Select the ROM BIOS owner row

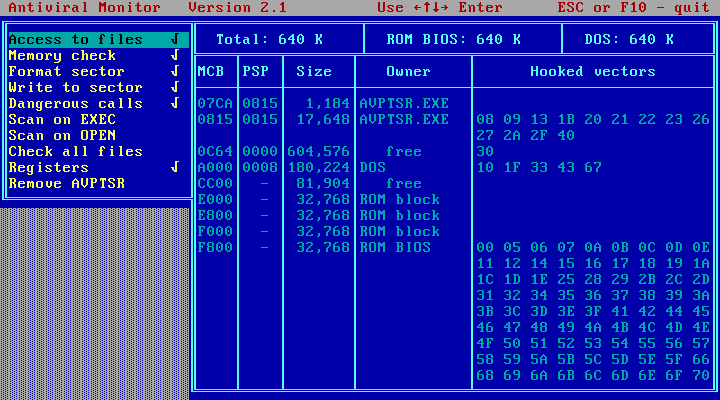[x=395, y=248]
